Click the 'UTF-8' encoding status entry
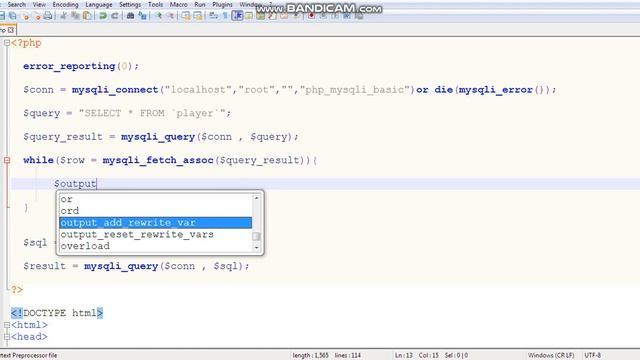 coord(593,356)
